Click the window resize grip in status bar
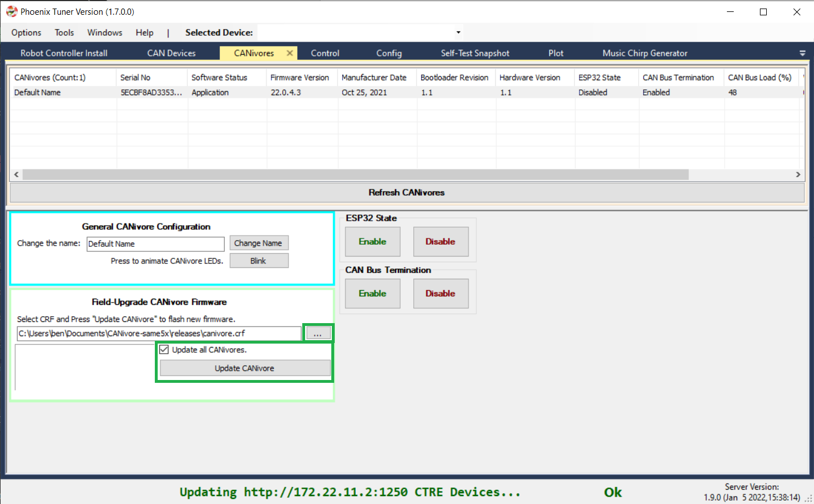Image resolution: width=814 pixels, height=504 pixels. coord(808,498)
